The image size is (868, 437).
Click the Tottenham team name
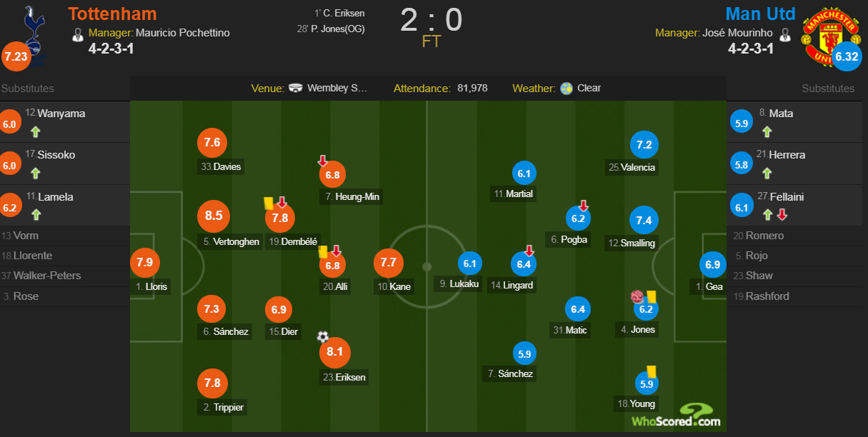112,14
